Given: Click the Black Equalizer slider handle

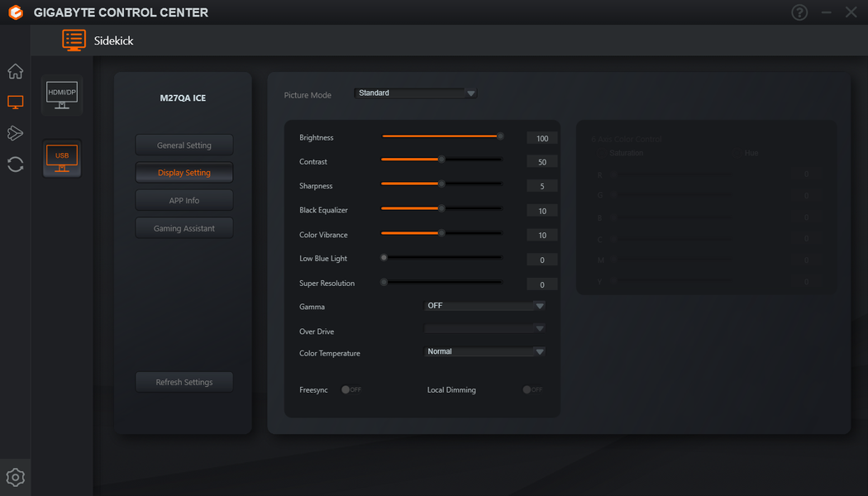Looking at the screenshot, I should pyautogui.click(x=441, y=208).
